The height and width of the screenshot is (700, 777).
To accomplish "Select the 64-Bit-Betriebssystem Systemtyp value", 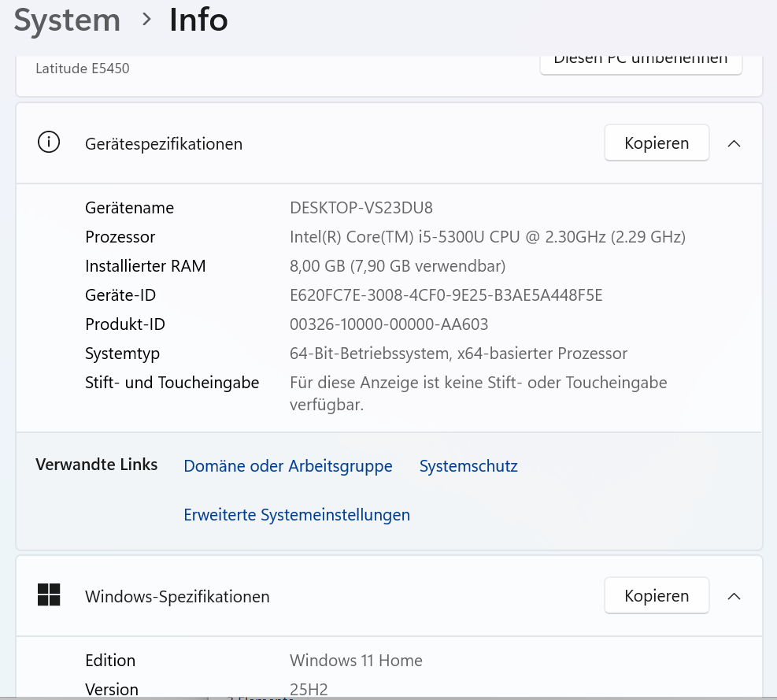I will [458, 354].
